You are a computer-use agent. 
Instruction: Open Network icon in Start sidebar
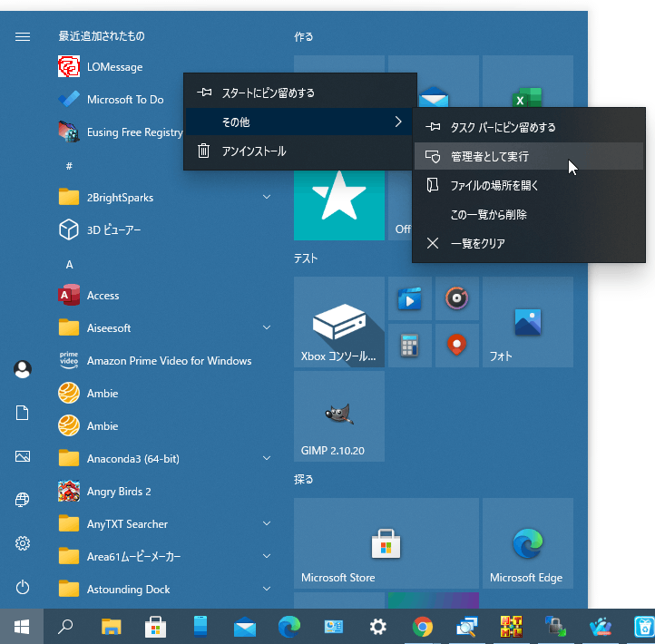[23, 500]
